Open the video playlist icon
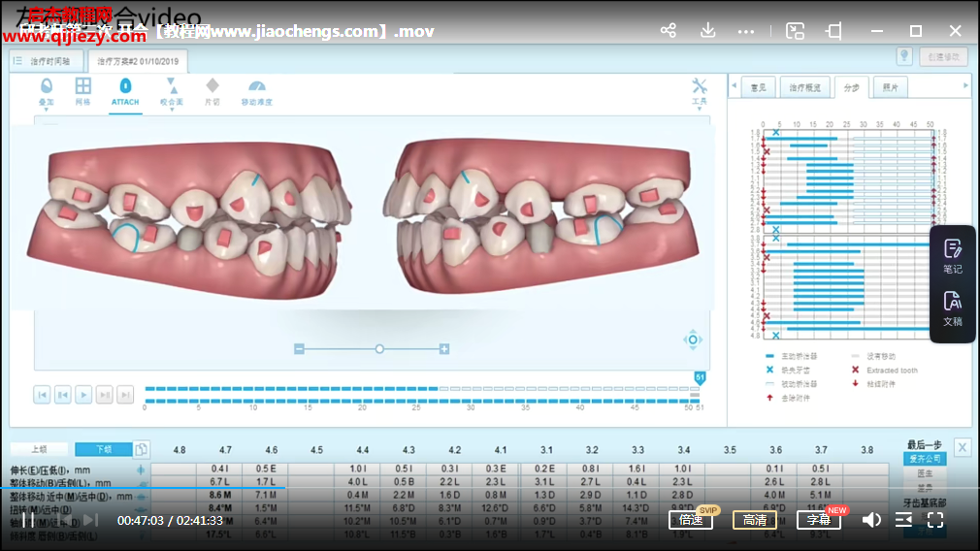 [903, 520]
